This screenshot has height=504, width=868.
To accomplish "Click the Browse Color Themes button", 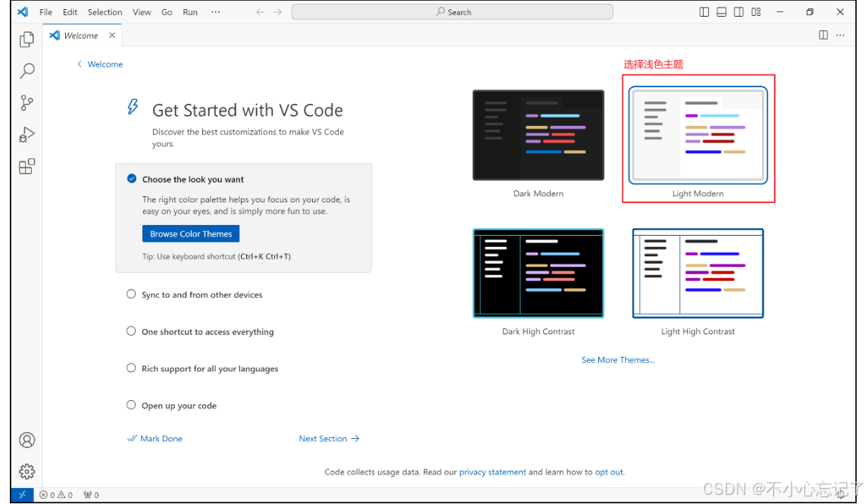I will pyautogui.click(x=190, y=233).
